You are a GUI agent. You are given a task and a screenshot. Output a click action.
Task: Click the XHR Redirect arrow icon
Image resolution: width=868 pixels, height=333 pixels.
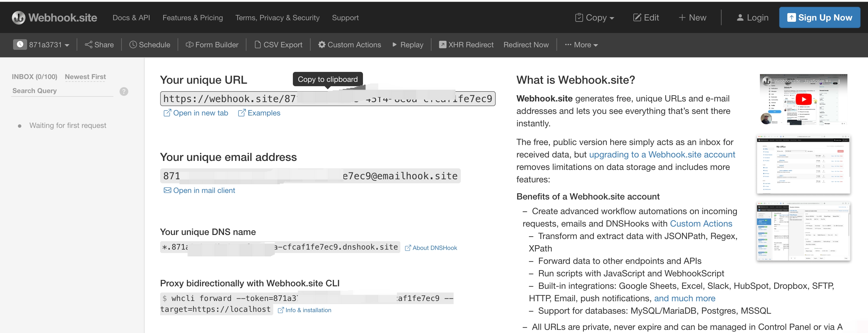coord(442,45)
